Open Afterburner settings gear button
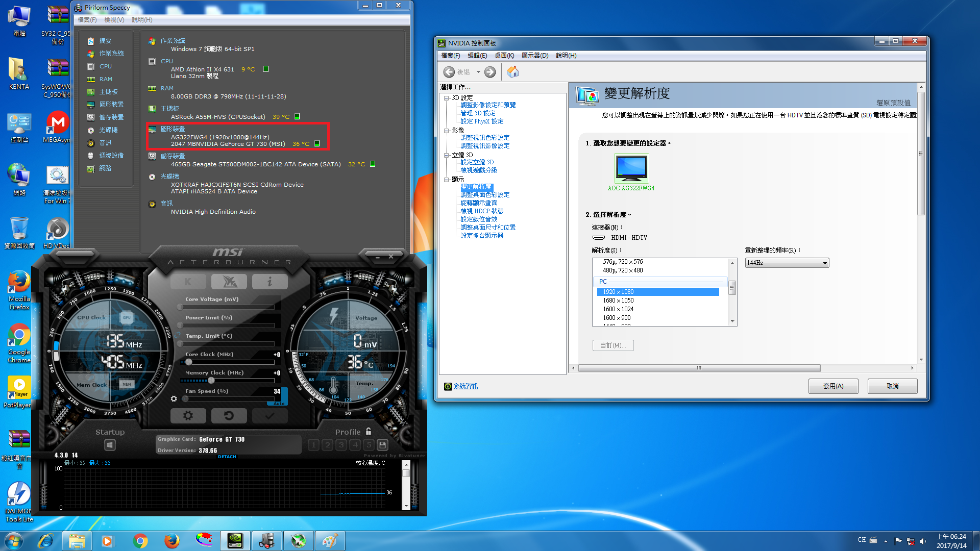Image resolution: width=980 pixels, height=551 pixels. coord(188,416)
